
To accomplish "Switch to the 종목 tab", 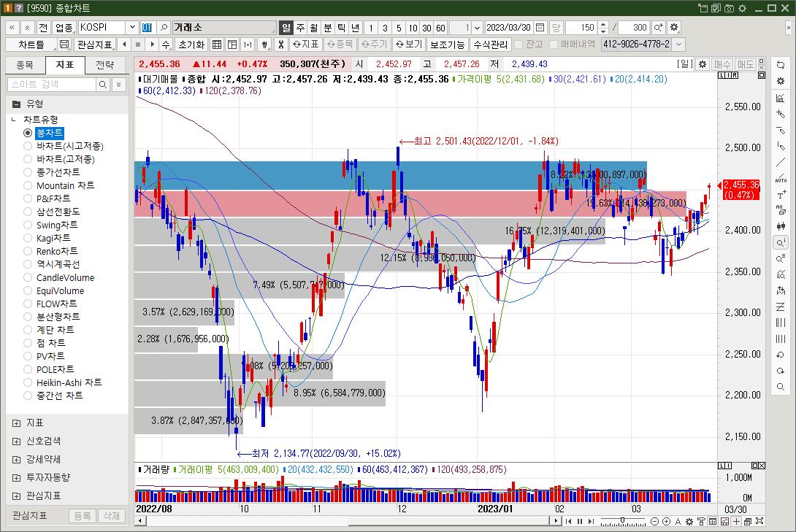I will click(x=25, y=65).
